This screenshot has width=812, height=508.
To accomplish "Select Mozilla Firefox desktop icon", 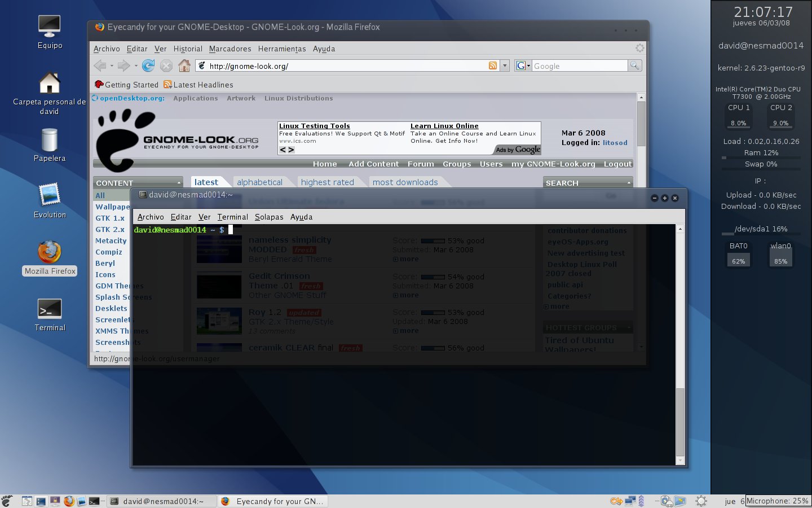I will click(x=50, y=258).
